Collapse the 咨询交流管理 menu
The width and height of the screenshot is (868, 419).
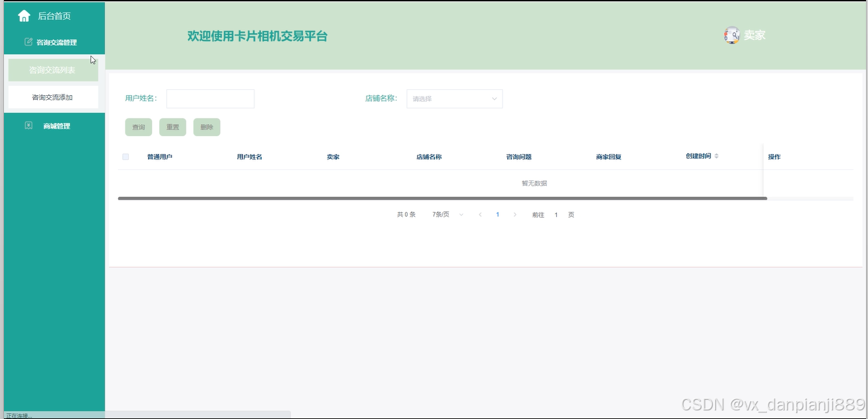(54, 42)
